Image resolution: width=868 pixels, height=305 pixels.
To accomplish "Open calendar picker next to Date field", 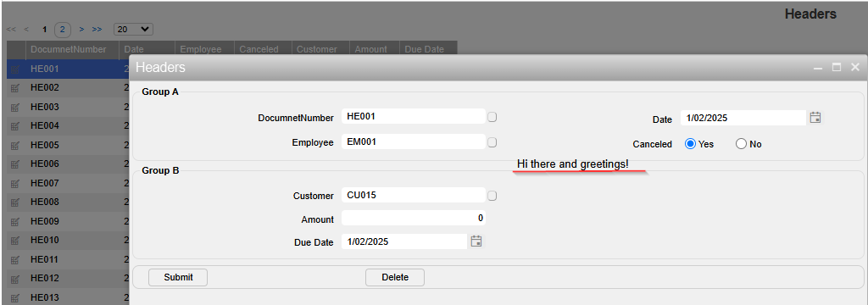I will (815, 118).
